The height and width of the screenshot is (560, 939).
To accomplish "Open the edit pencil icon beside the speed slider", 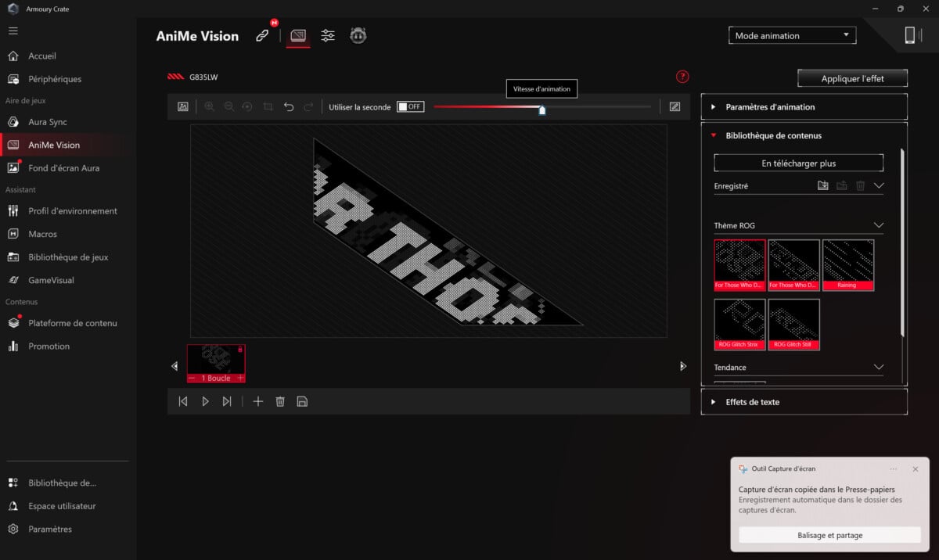I will click(x=675, y=107).
